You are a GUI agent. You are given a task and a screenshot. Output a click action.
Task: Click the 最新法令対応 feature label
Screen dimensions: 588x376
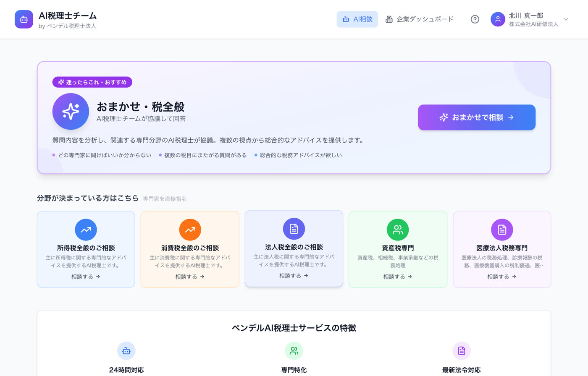[462, 370]
